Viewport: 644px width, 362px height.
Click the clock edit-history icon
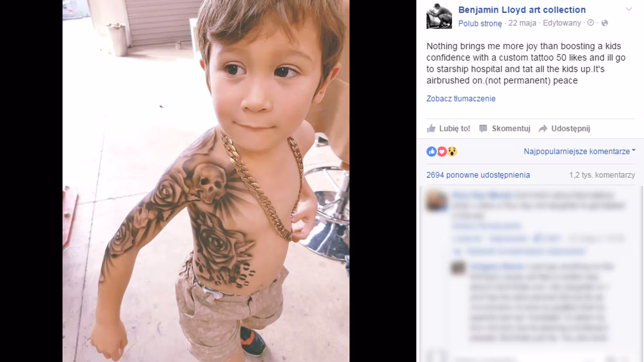591,22
